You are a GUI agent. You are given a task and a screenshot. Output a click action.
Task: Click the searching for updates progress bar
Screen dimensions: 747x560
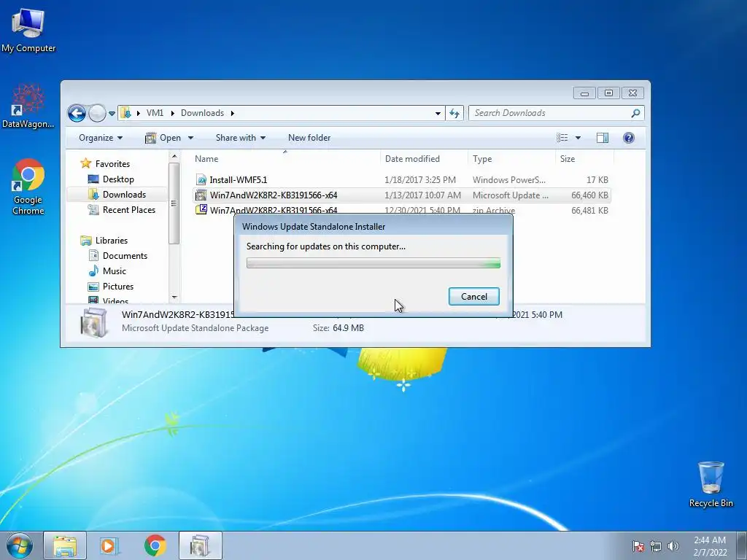click(373, 262)
